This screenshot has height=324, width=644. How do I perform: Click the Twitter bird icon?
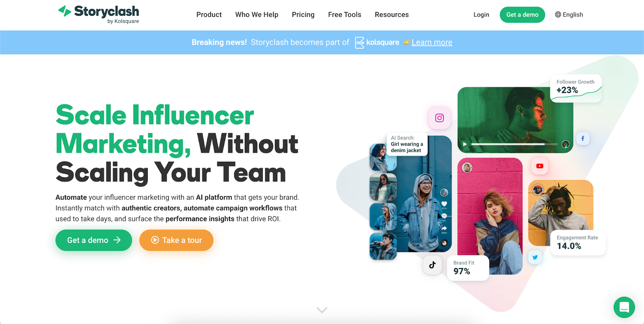pyautogui.click(x=535, y=257)
